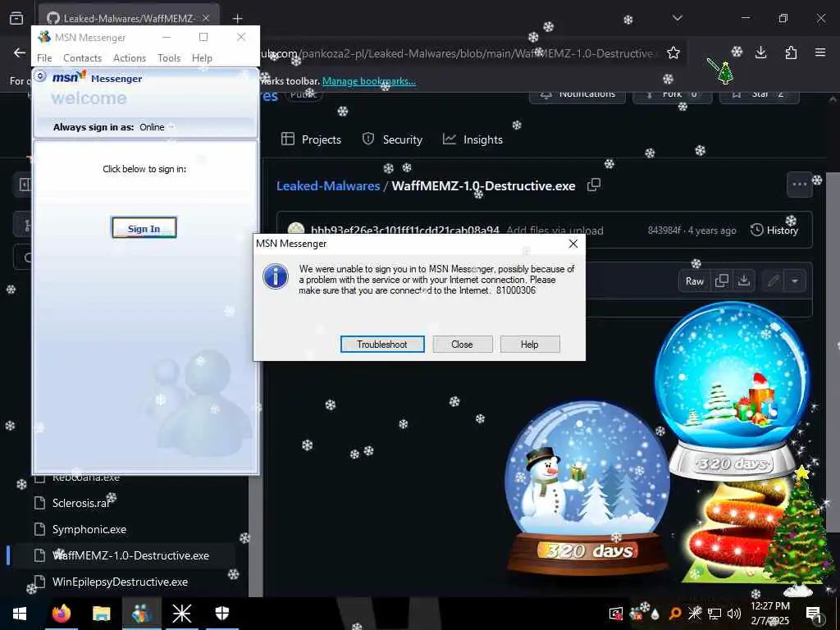840x630 pixels.
Task: Click the network icon in system tray
Action: (x=714, y=614)
